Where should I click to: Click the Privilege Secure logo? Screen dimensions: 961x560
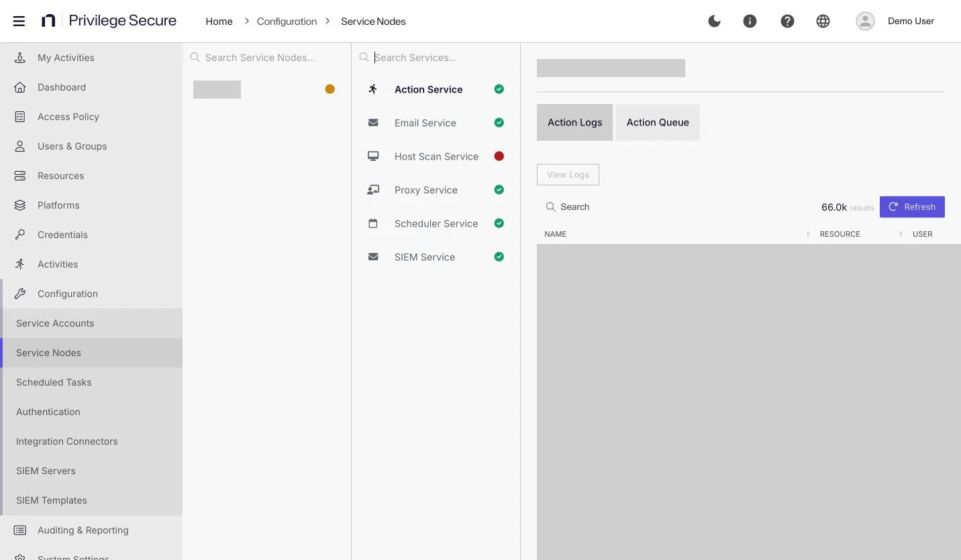109,21
